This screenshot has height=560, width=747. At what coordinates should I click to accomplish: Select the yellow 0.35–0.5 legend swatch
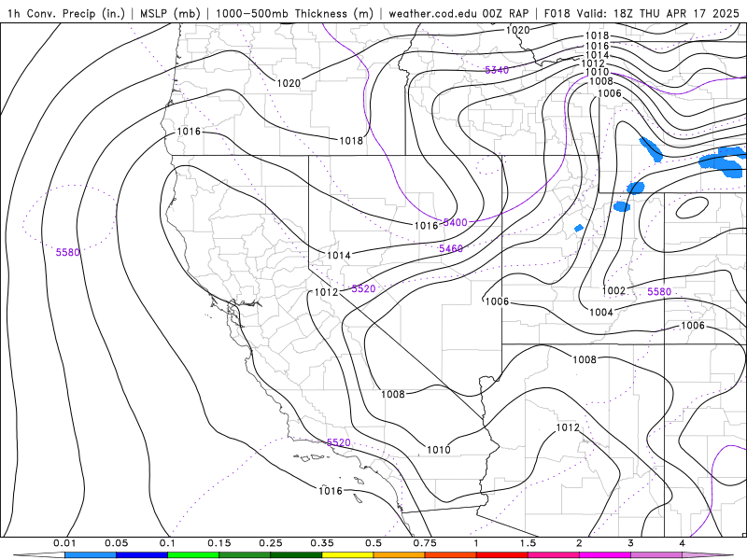(347, 555)
